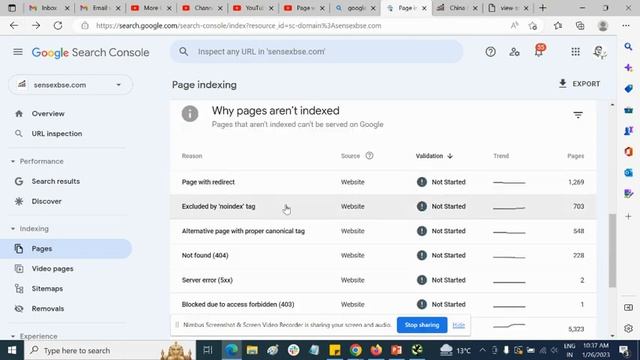This screenshot has height=360, width=640.
Task: Open Edge sidebar settings gear
Action: tap(628, 328)
